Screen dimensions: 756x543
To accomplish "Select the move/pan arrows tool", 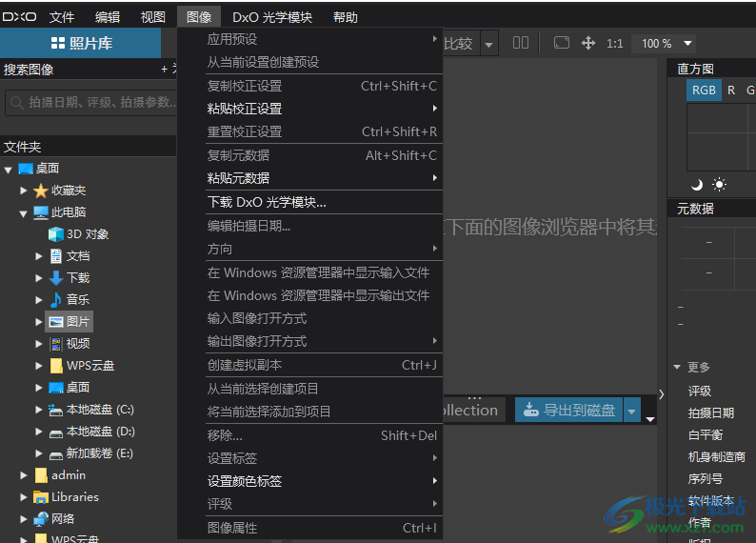I will click(588, 43).
